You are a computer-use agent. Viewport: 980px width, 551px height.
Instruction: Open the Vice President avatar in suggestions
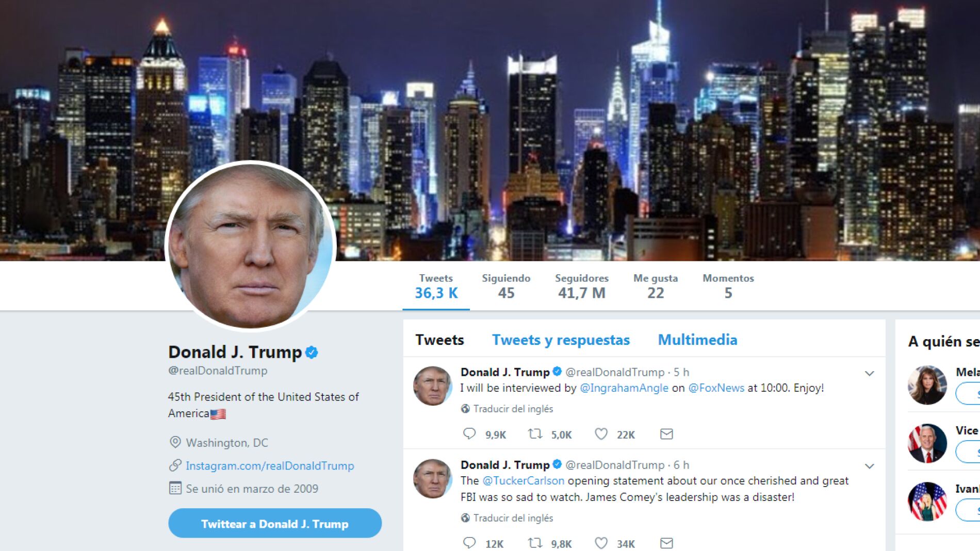[927, 443]
